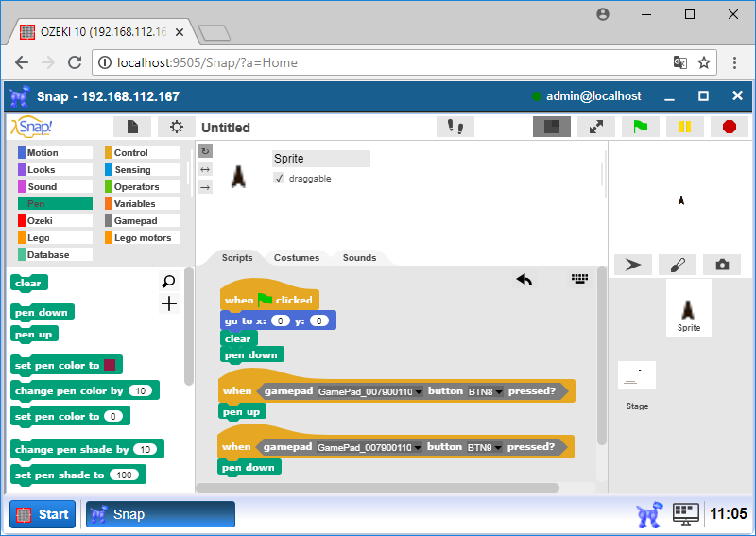The image size is (756, 536).
Task: Pick pen color from palette swatch
Action: [110, 365]
